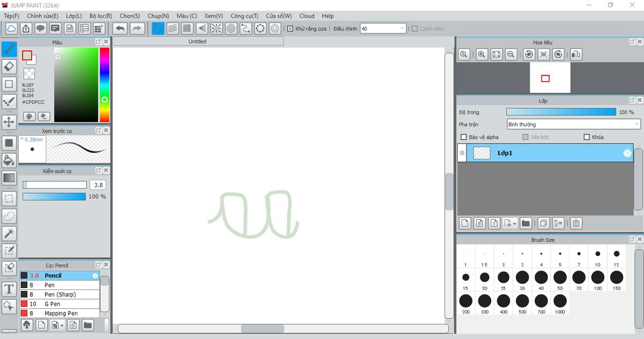
Task: Enable the grid snap icon
Action: tap(187, 28)
